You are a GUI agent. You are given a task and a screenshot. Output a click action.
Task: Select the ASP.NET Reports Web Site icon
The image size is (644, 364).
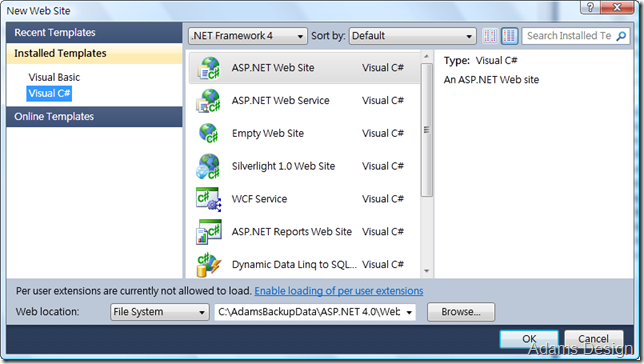coord(209,232)
